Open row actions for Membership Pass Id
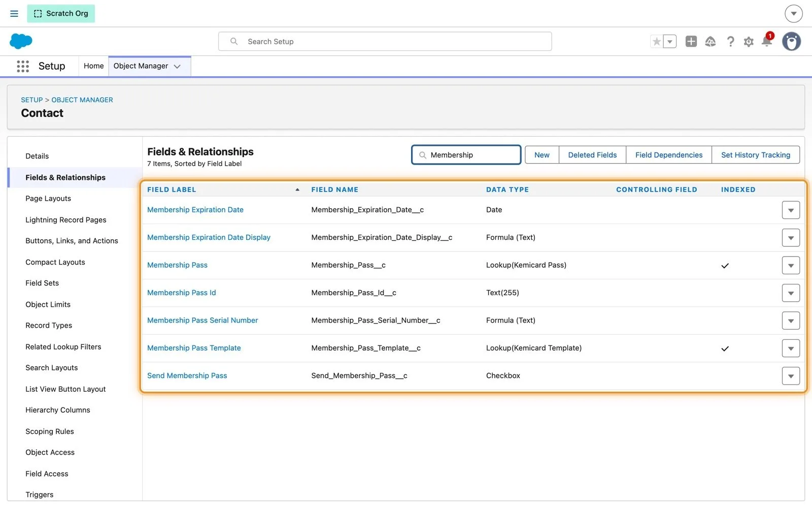Image resolution: width=812 pixels, height=508 pixels. [x=791, y=293]
